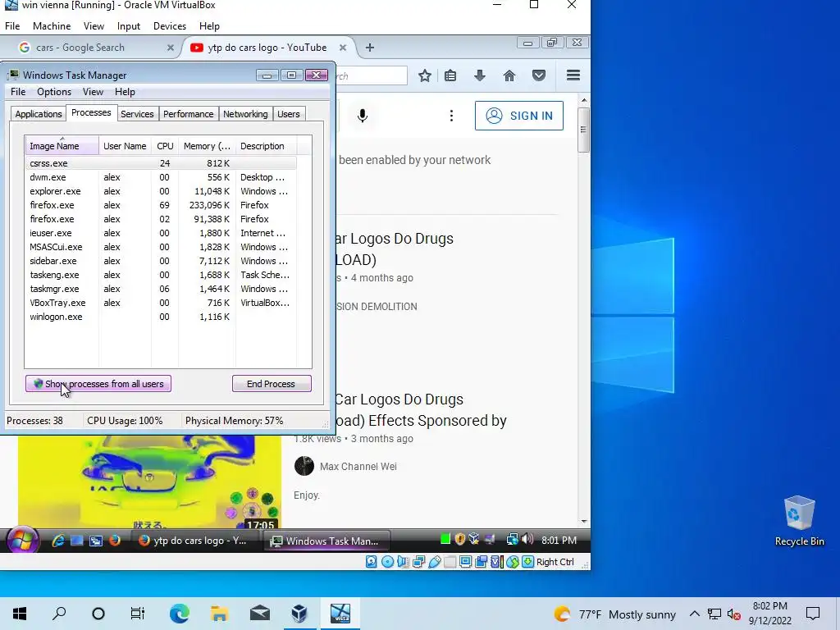Click green CPU meter icon in Vista tray
This screenshot has width=840, height=630.
(445, 539)
